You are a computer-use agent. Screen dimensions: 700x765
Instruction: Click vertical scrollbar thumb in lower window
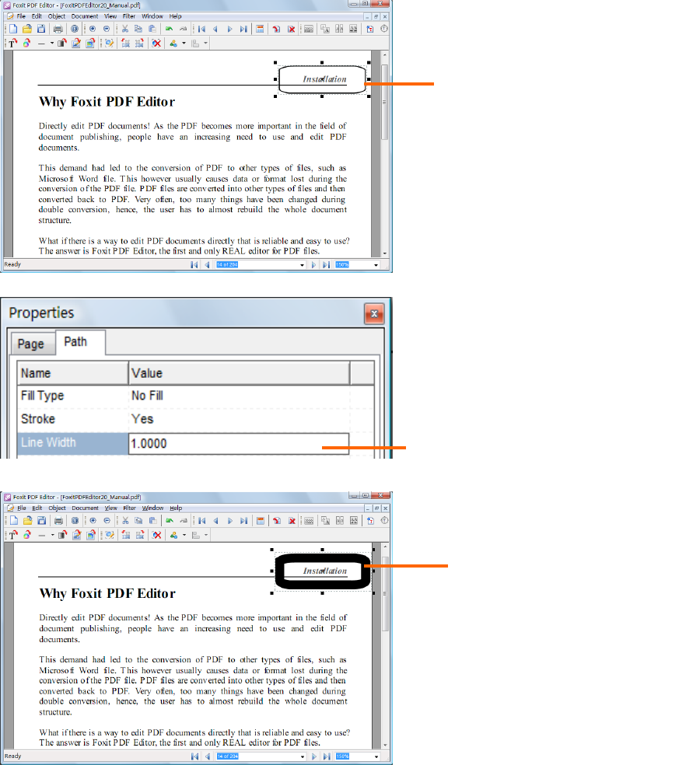click(385, 593)
